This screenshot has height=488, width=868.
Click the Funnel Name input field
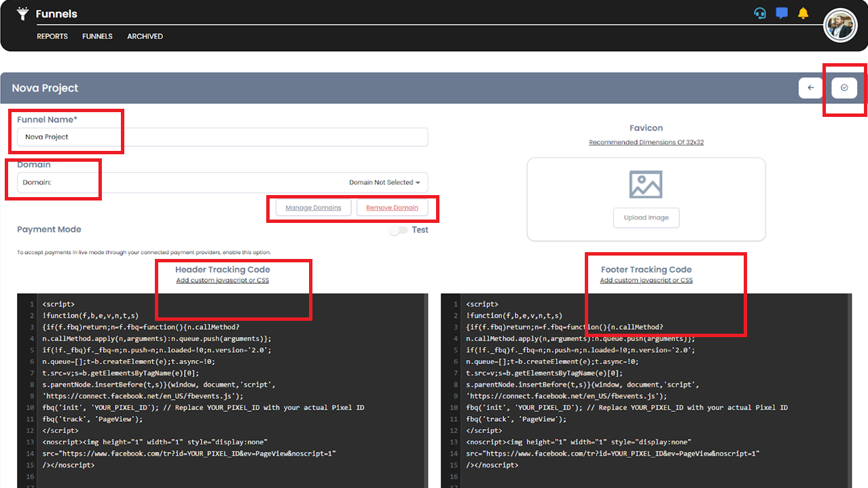pos(222,137)
